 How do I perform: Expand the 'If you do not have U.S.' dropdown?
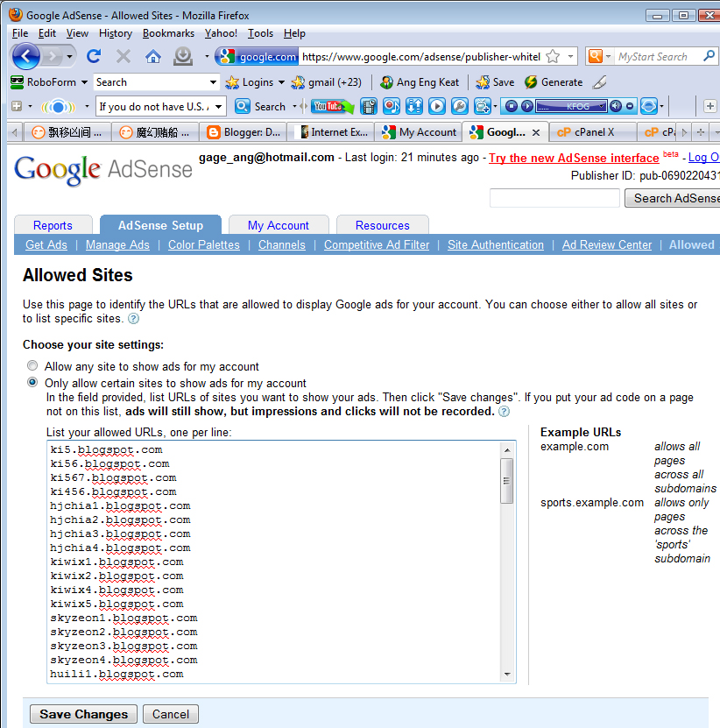click(x=218, y=106)
